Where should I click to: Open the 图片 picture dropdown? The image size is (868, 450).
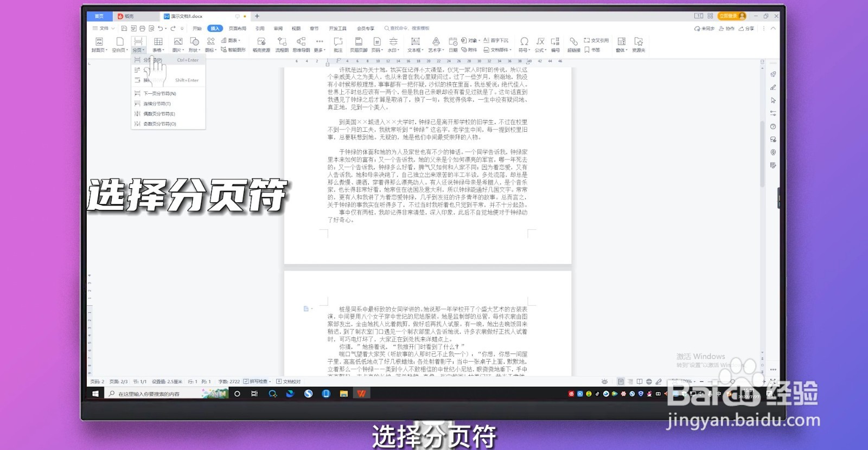click(x=178, y=44)
